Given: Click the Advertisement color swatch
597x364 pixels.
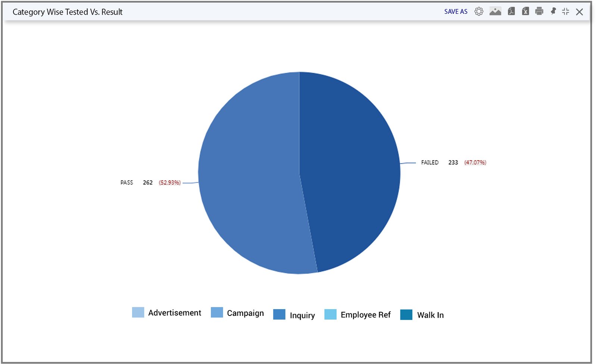Looking at the screenshot, I should coord(138,312).
